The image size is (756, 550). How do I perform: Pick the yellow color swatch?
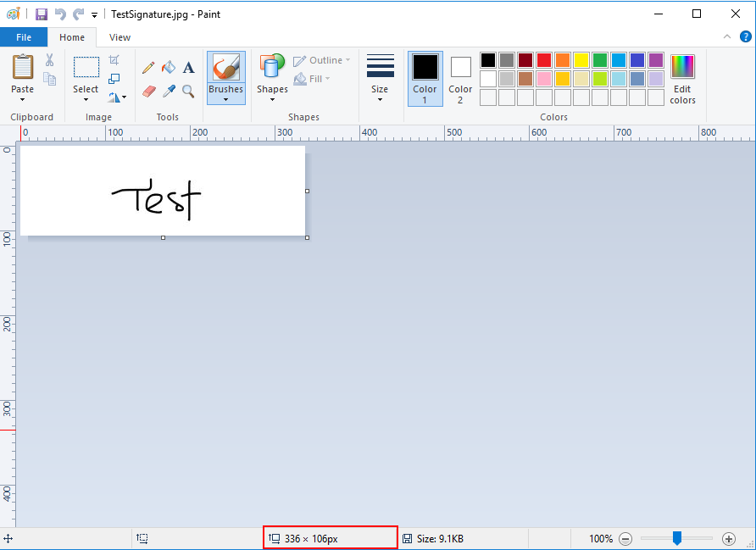[x=581, y=60]
